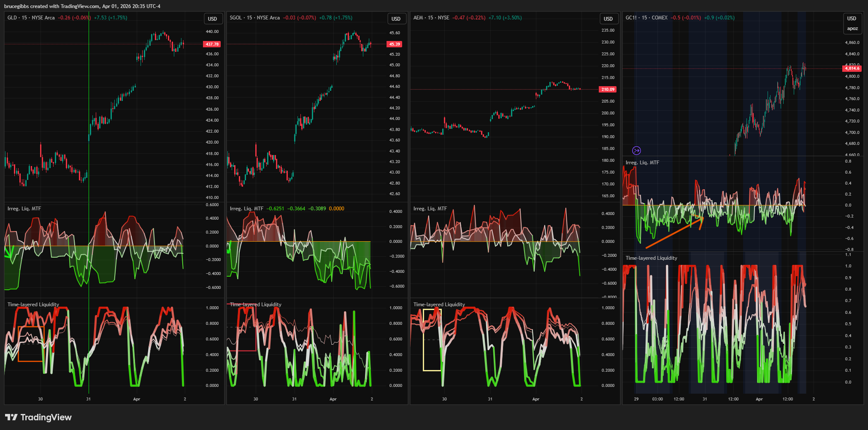Click the TradingView logo at bottom left
868x430 pixels.
click(38, 417)
